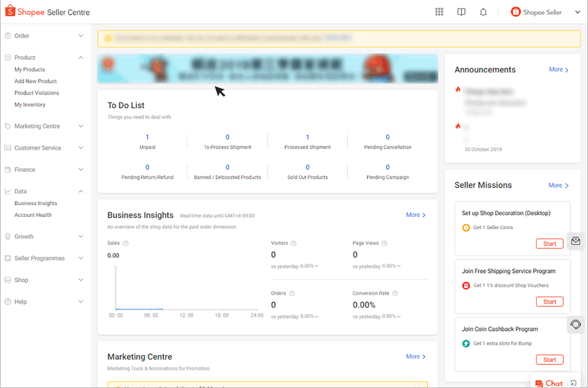Screen dimensions: 588x388
Task: Select the Marketing Centre sidebar icon
Action: 7,126
